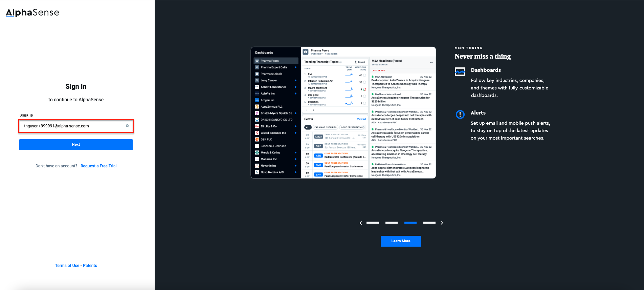
Task: Click the Dashboards chart icon
Action: [460, 71]
